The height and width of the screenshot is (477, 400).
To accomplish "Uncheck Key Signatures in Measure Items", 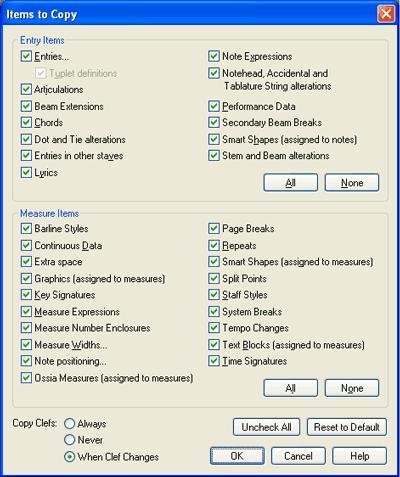I will pyautogui.click(x=26, y=295).
